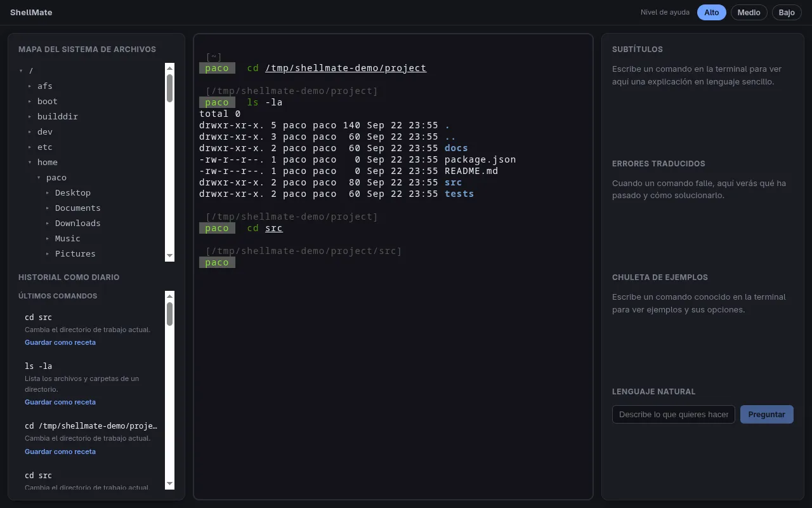Click the history list scrollbar thumb
The height and width of the screenshot is (508, 812).
[169, 314]
